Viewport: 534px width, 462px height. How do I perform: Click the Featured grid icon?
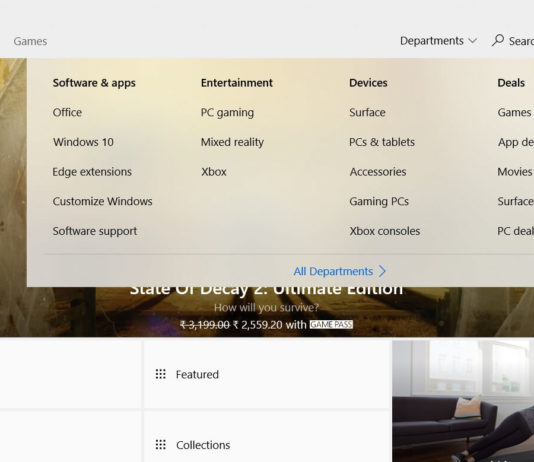[161, 374]
